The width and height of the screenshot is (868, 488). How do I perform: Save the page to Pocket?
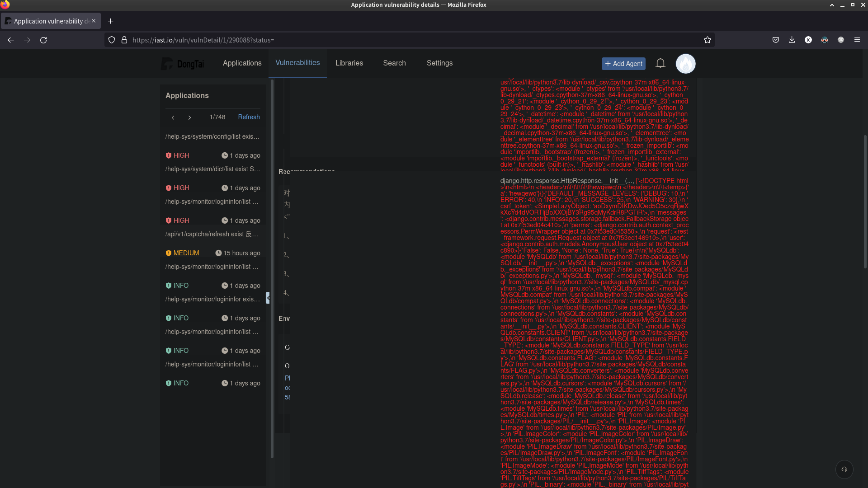[775, 40]
